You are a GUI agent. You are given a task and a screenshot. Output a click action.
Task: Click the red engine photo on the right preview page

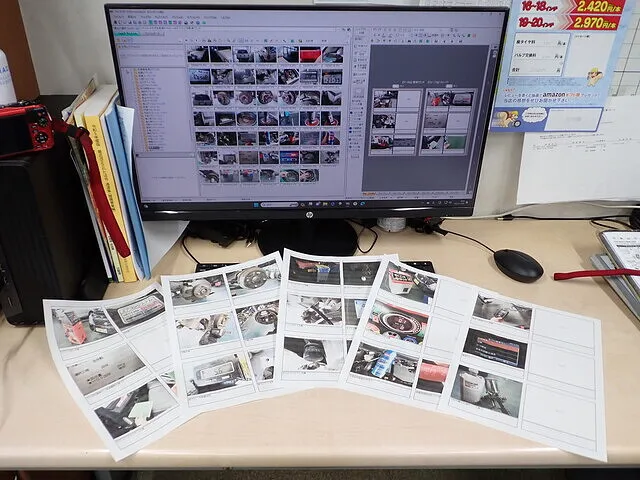pos(438,99)
